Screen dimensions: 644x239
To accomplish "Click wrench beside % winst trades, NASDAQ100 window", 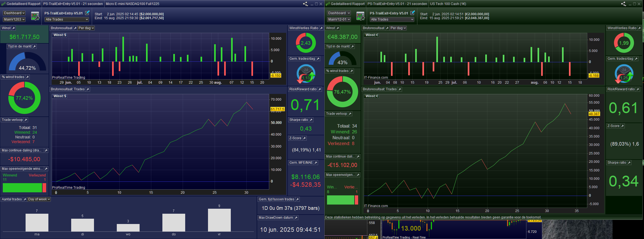I will 28,77.
